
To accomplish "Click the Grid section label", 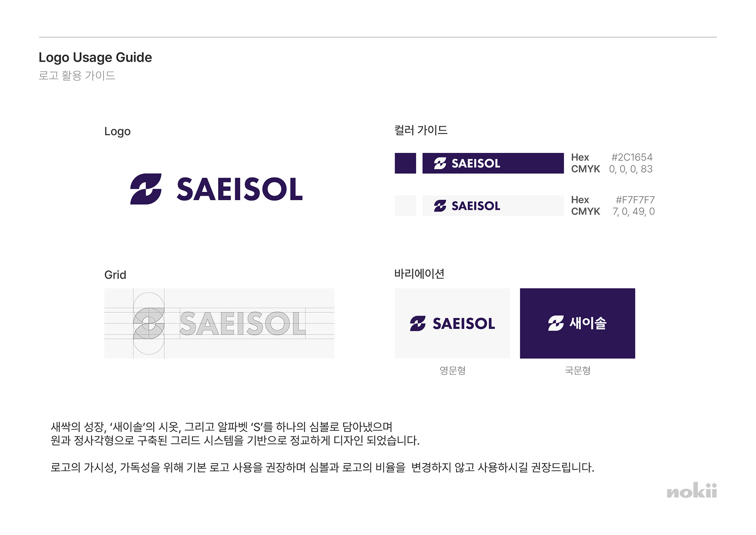I will (115, 275).
